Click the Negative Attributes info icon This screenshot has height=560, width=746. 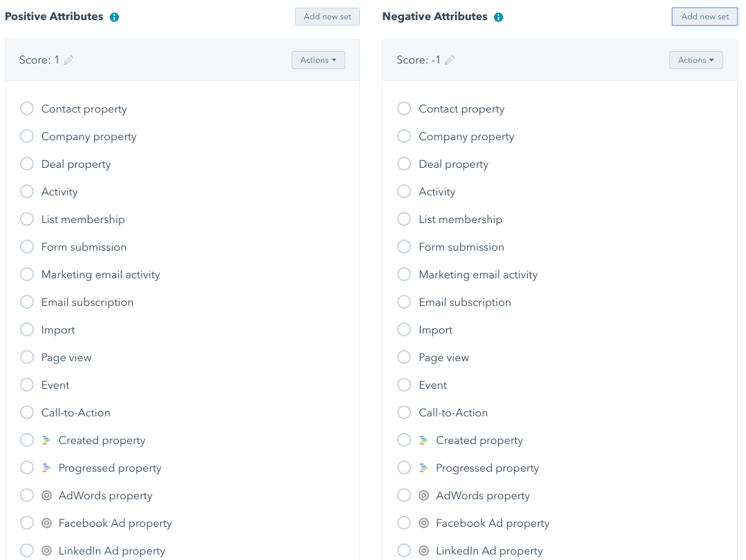pyautogui.click(x=499, y=17)
